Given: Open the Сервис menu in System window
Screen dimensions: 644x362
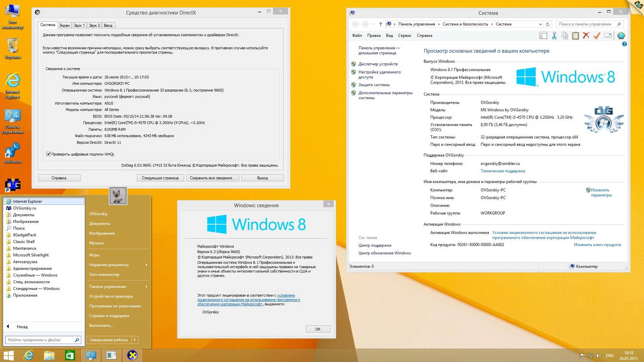Looking at the screenshot, I should [404, 35].
